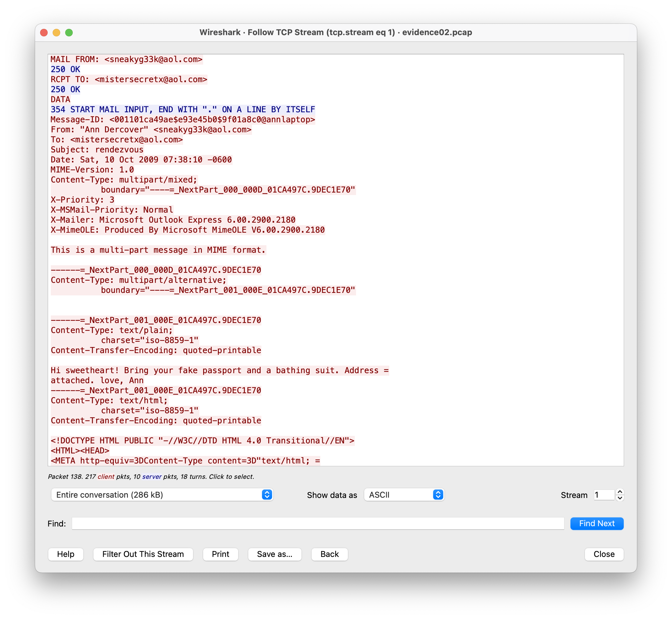
Task: Click Filter Out This Stream
Action: tap(143, 554)
